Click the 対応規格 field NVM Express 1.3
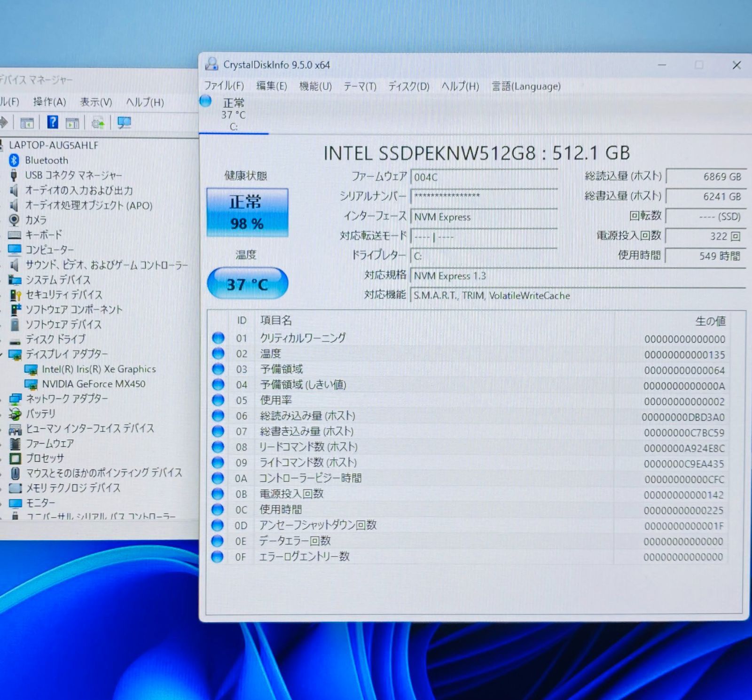The height and width of the screenshot is (700, 752). 578,276
